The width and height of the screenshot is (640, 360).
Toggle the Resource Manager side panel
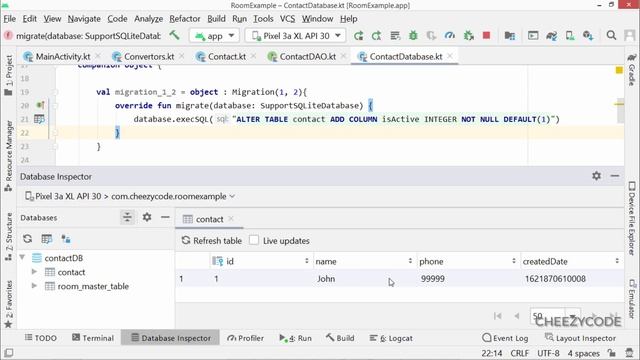pos(9,156)
